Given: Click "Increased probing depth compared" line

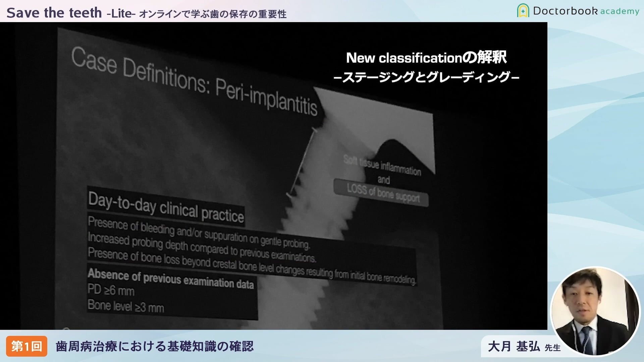Looking at the screenshot, I should point(202,247).
